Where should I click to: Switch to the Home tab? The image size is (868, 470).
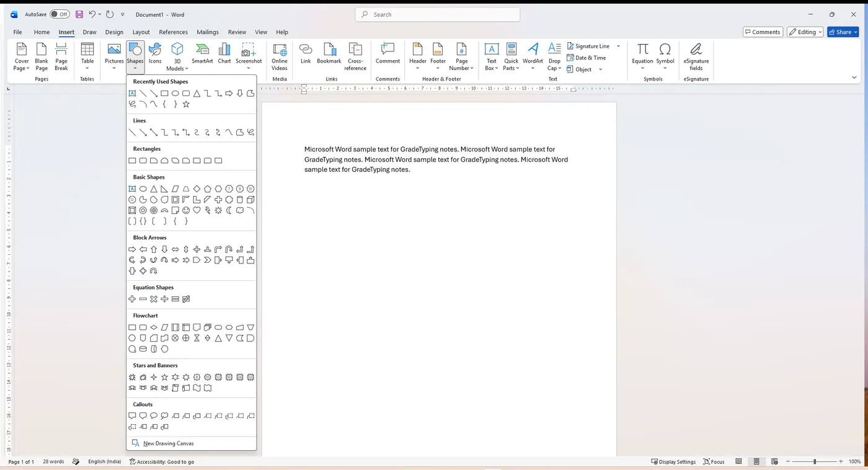[42, 32]
